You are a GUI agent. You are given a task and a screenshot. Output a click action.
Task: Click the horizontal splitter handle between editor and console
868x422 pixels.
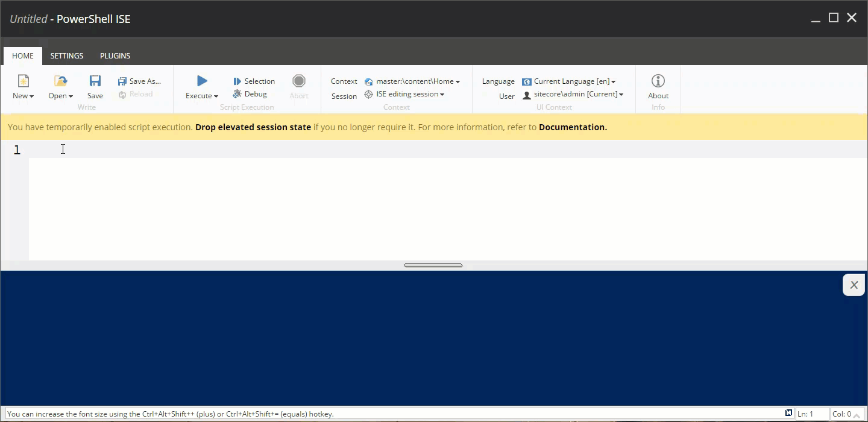click(x=433, y=265)
